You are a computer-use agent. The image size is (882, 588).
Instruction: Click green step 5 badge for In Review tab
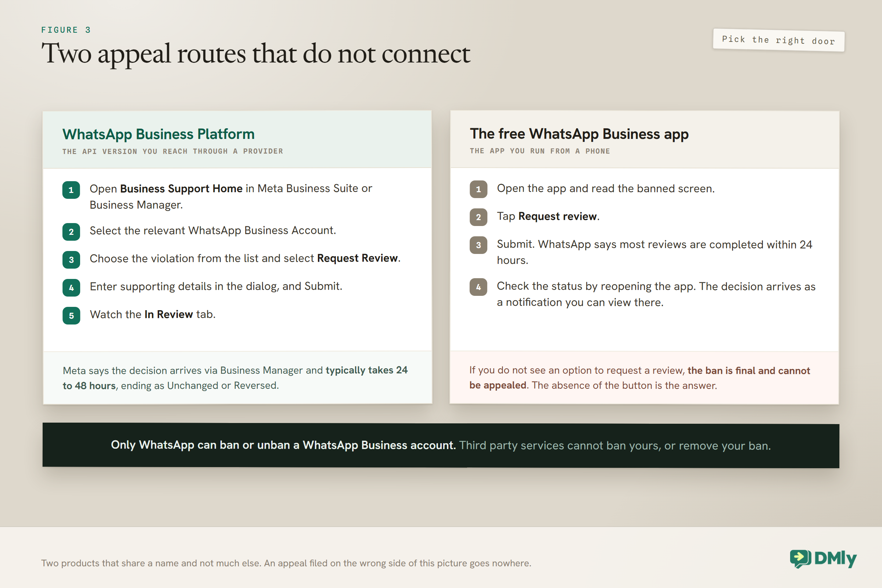point(71,316)
